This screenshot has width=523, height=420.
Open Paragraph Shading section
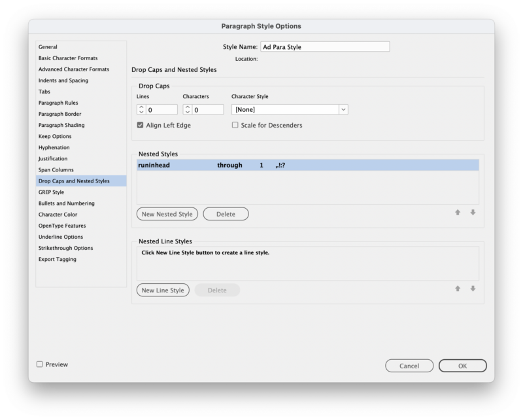pos(81,125)
